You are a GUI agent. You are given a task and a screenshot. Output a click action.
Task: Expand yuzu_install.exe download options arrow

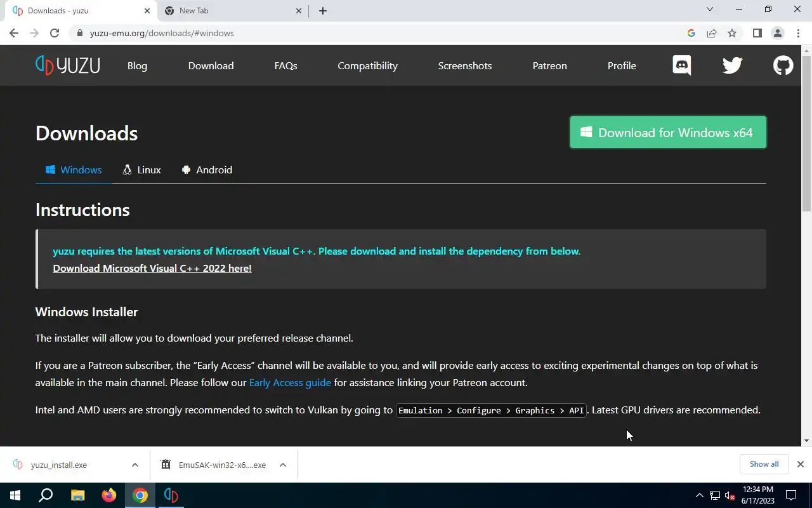(x=135, y=465)
